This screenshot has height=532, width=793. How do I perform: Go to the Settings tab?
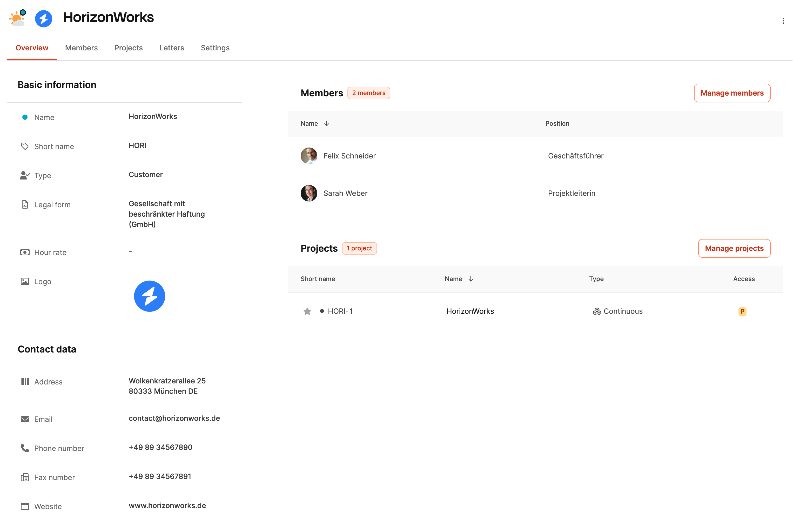tap(215, 48)
